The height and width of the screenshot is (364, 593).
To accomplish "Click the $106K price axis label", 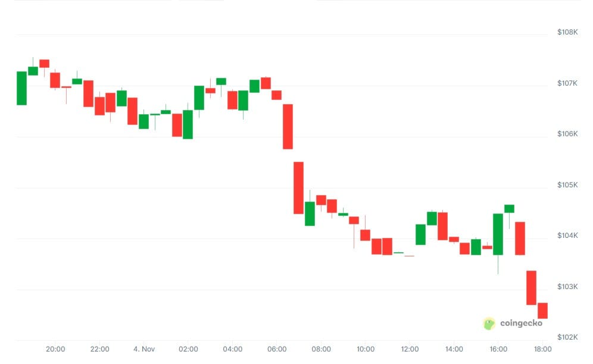I will 567,134.
